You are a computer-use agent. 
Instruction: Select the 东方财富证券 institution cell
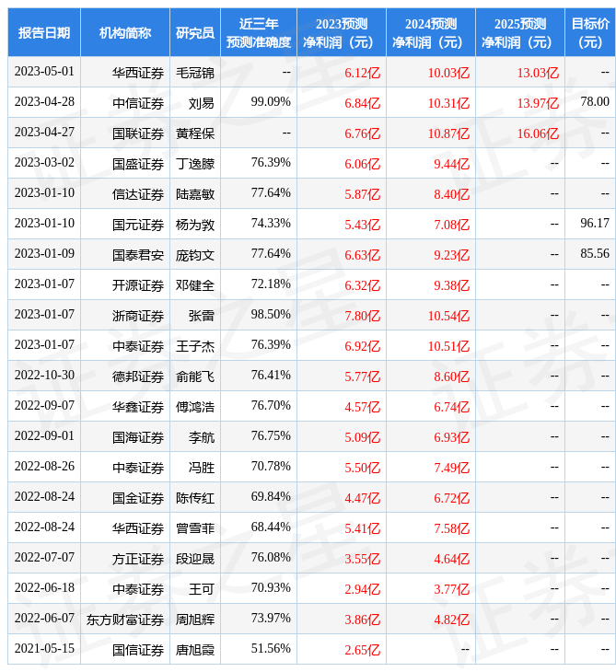pyautogui.click(x=125, y=620)
